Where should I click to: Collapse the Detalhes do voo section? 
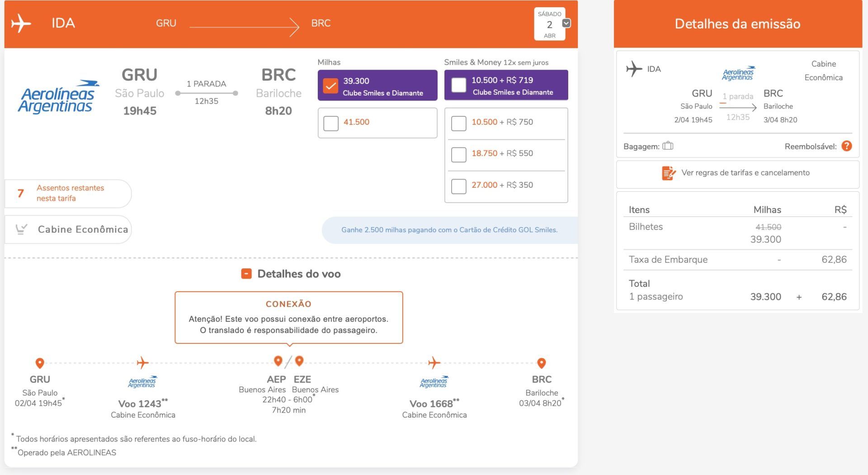246,274
